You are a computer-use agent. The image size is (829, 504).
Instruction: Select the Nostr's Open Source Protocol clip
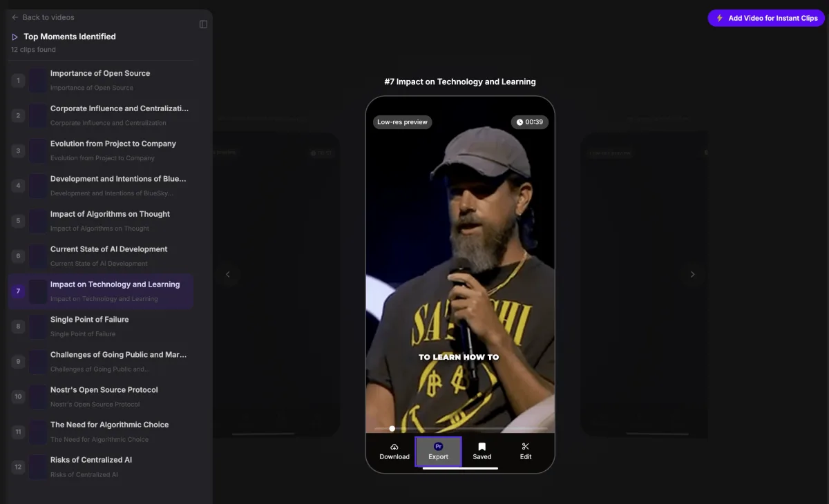click(101, 397)
